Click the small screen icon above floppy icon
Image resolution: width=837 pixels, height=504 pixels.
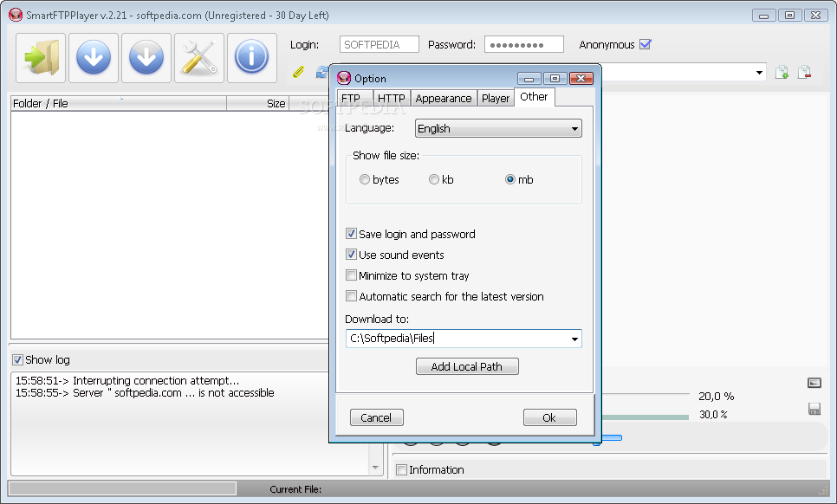pos(814,383)
